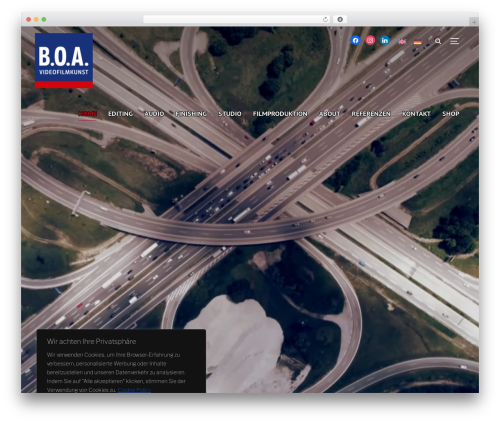Open the AUDIO menu item
Image resolution: width=500 pixels, height=423 pixels.
tap(154, 114)
